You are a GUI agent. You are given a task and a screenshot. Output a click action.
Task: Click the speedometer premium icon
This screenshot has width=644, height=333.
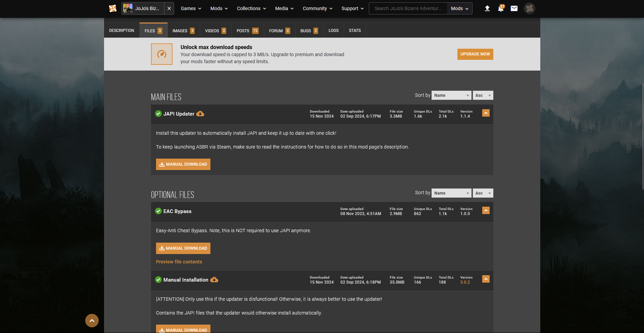(x=162, y=54)
